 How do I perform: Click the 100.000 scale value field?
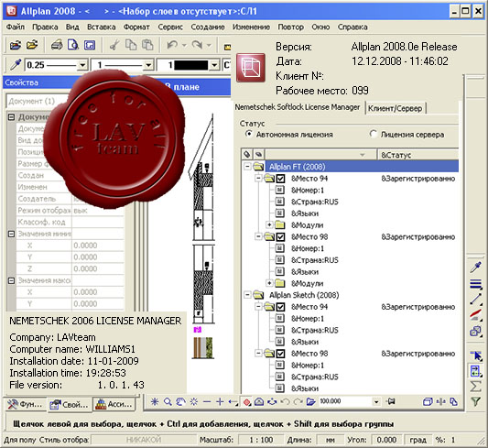tap(345, 401)
